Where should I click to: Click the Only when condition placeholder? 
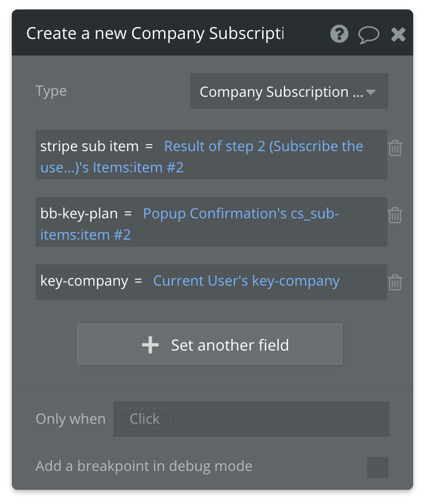coord(145,419)
